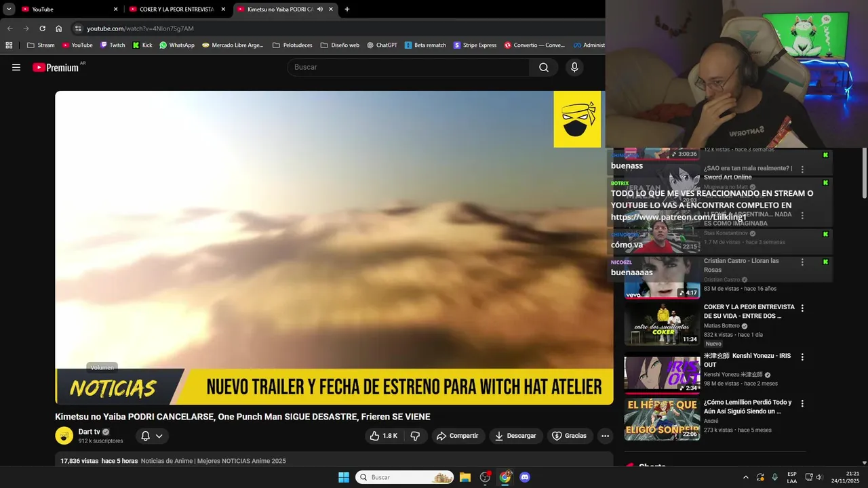Open Cristian Castro Lloran las Rosas thumbnail
Screen dimensions: 868x488
pos(662,277)
